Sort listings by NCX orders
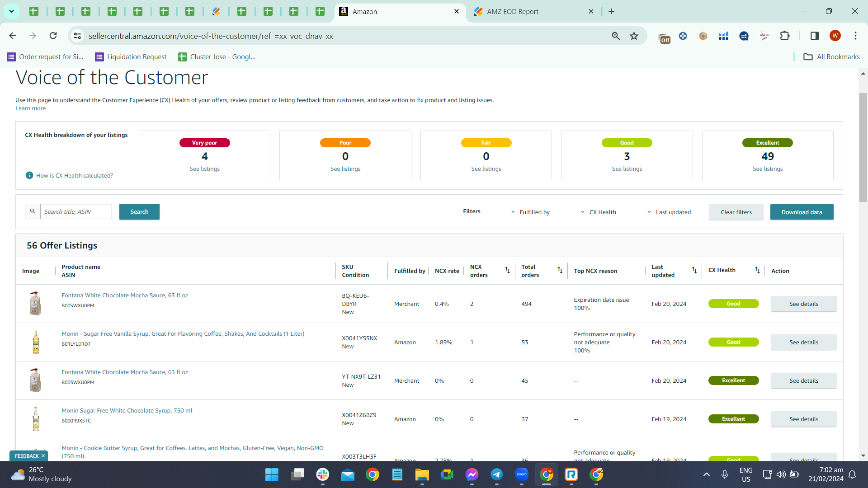 [507, 270]
